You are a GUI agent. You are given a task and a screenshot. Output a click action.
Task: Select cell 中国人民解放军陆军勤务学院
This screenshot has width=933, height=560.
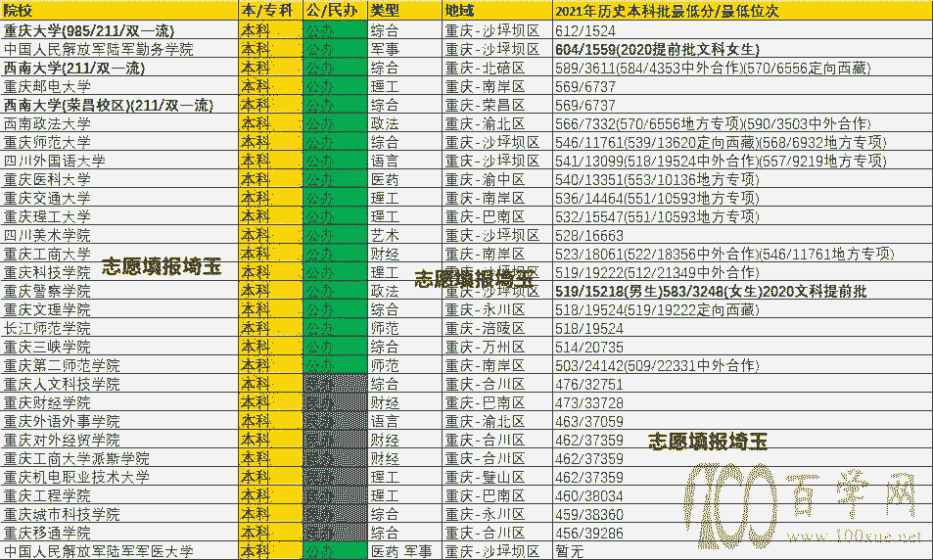pos(119,49)
